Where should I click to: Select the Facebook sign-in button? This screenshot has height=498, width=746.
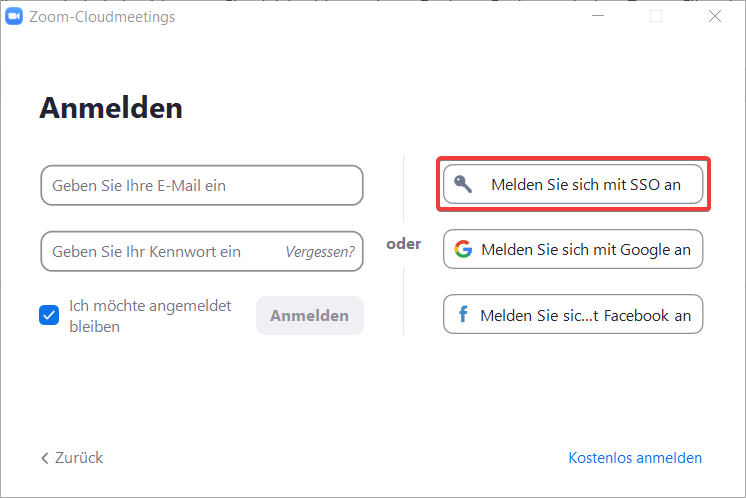(573, 314)
